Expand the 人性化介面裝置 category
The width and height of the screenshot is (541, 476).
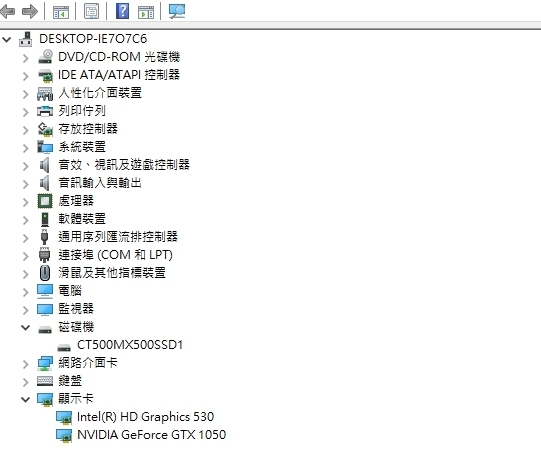(26, 94)
